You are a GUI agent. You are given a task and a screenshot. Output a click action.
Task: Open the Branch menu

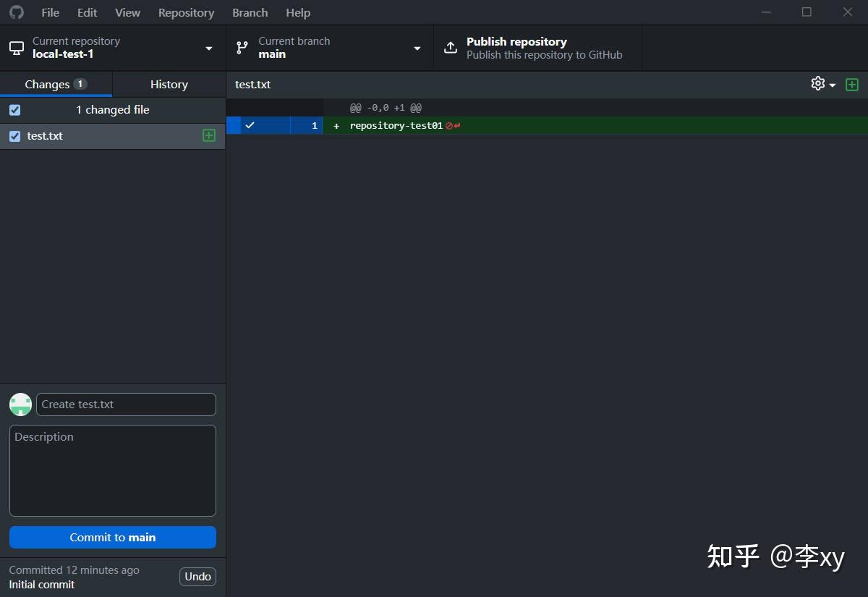(250, 12)
